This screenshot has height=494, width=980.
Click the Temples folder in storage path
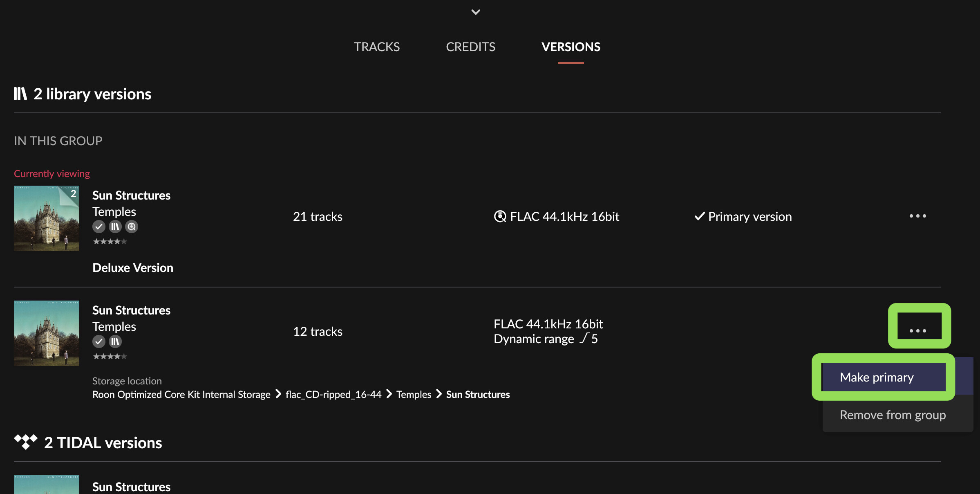414,394
